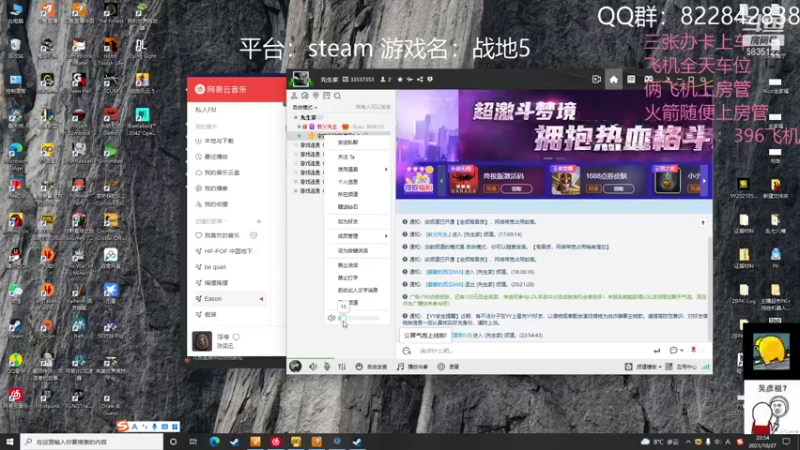Open the Eason playlist in NetEase
This screenshot has height=450, width=800.
coord(228,298)
